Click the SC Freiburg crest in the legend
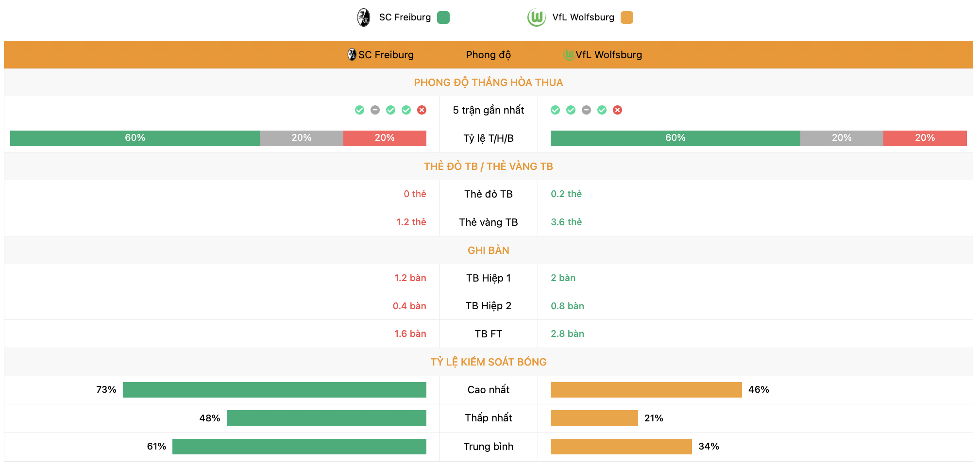Viewport: 980px width, 467px height. pyautogui.click(x=364, y=17)
